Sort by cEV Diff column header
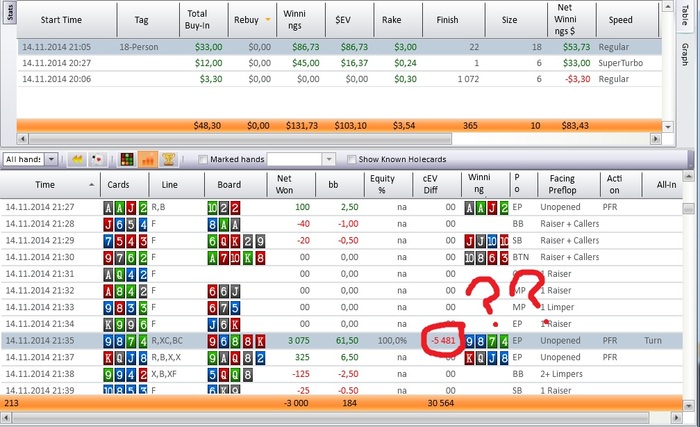This screenshot has height=427, width=700. tap(430, 184)
